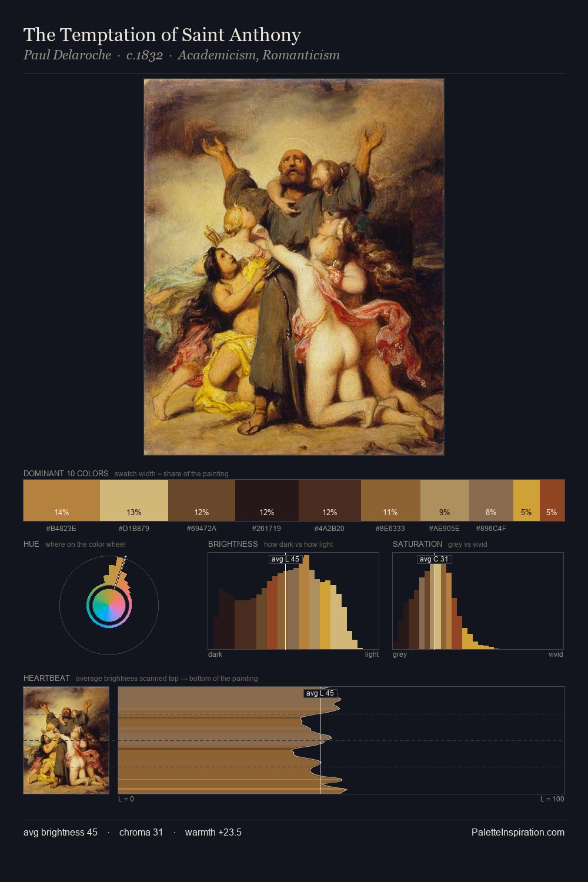Screen dimensions: 588x882
Task: Click the date 'c.1832'
Action: click(x=145, y=55)
